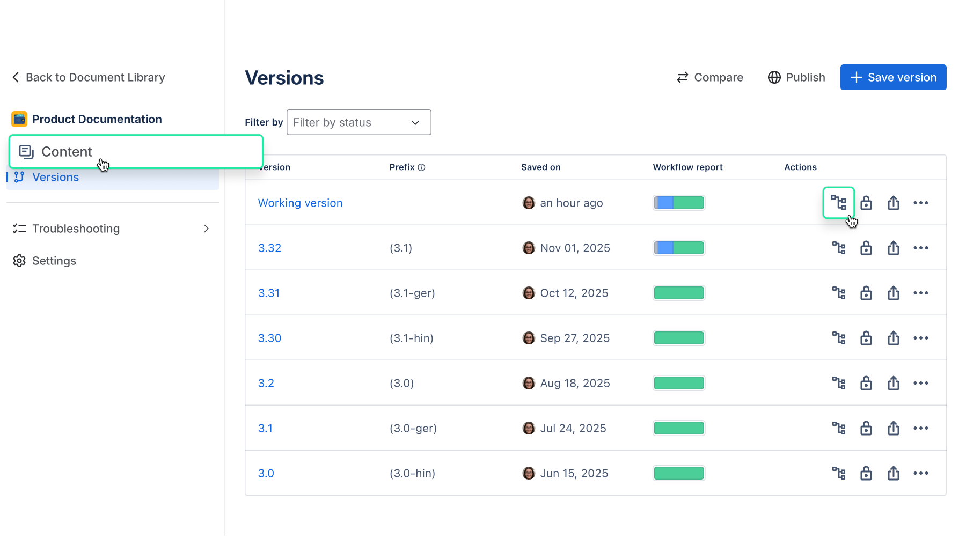The height and width of the screenshot is (560, 966).
Task: Click the workflow progress bar for version 3.1
Action: pyautogui.click(x=678, y=428)
